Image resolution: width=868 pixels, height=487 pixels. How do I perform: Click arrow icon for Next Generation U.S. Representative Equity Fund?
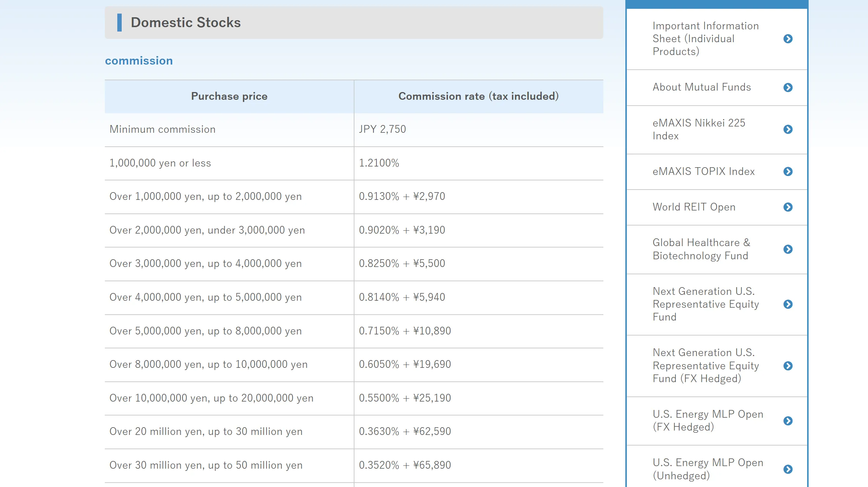(788, 304)
